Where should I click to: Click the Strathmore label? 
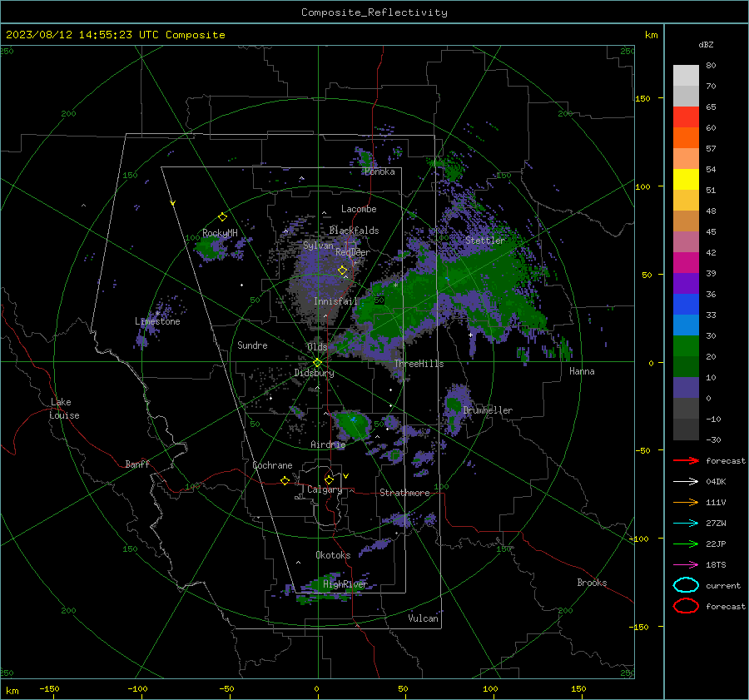click(404, 493)
